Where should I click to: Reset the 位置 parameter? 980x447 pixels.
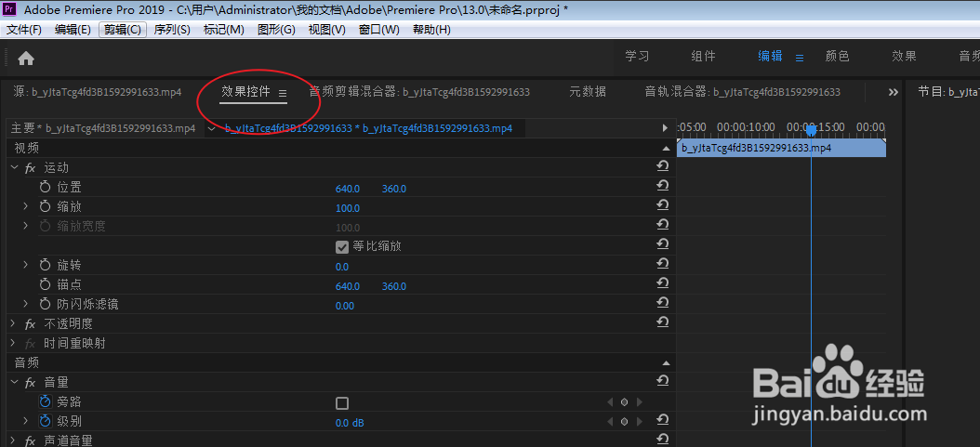tap(663, 186)
